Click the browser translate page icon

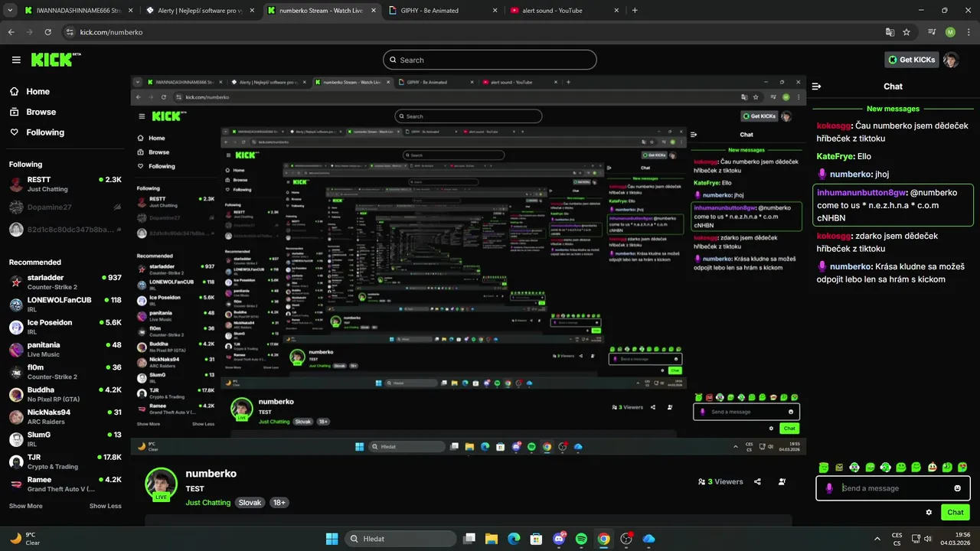point(890,32)
